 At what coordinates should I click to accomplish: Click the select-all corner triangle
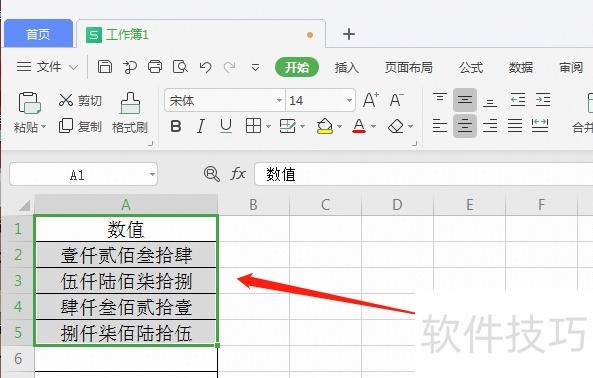tap(24, 206)
